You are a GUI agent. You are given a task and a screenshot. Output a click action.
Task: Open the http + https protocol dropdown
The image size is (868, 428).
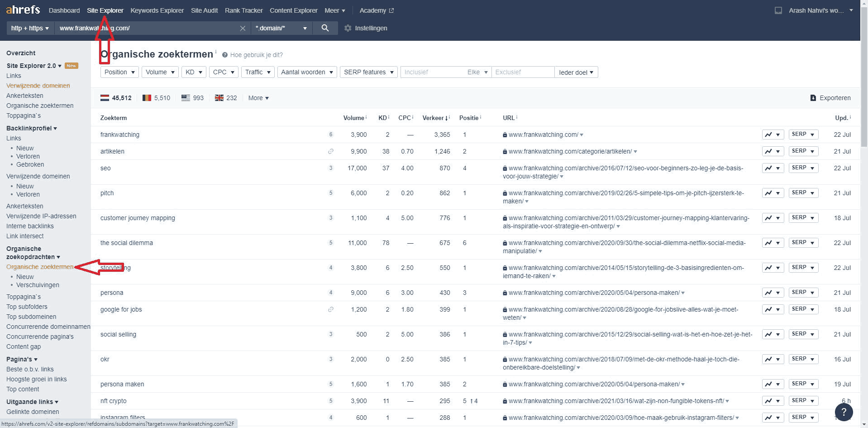(30, 28)
